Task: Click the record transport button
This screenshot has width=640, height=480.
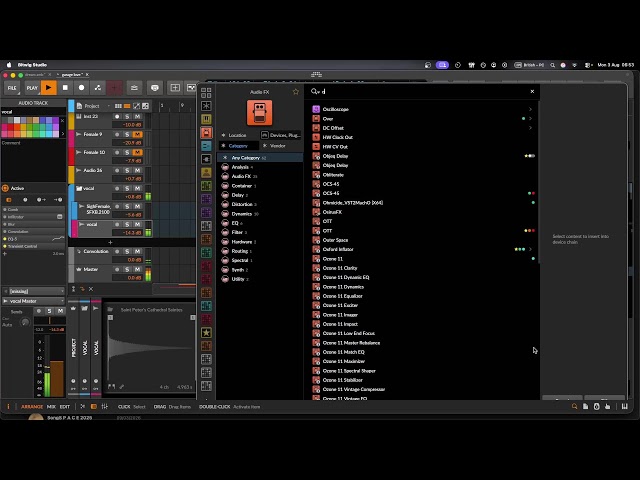Action: click(x=82, y=88)
